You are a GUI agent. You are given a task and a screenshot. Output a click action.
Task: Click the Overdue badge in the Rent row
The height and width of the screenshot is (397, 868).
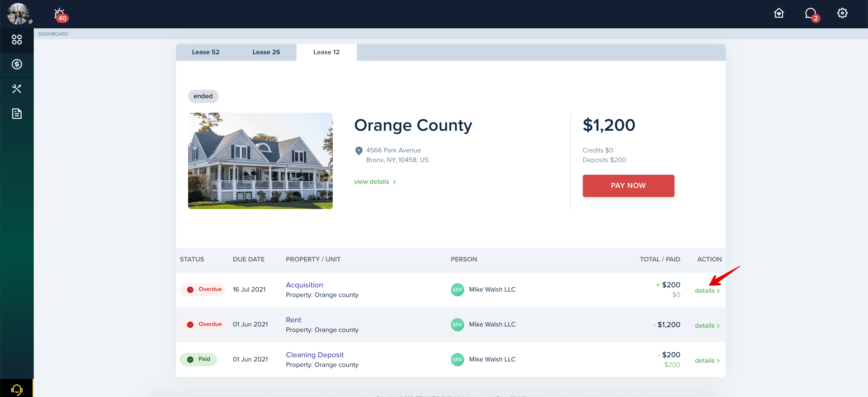[203, 325]
